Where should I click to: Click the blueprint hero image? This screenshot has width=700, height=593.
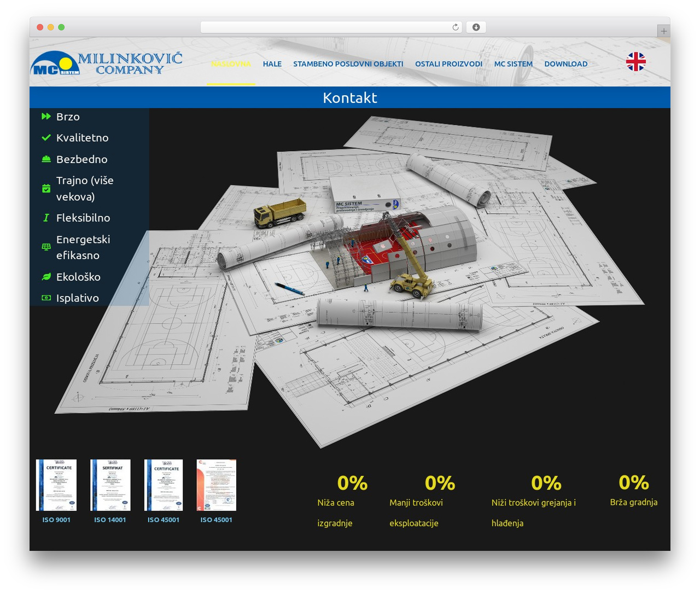(x=350, y=282)
